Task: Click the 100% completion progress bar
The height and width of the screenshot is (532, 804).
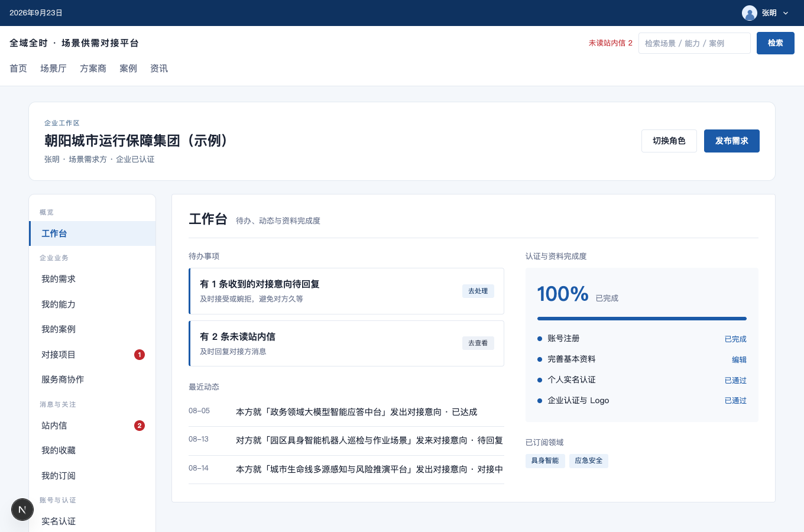Action: tap(642, 319)
